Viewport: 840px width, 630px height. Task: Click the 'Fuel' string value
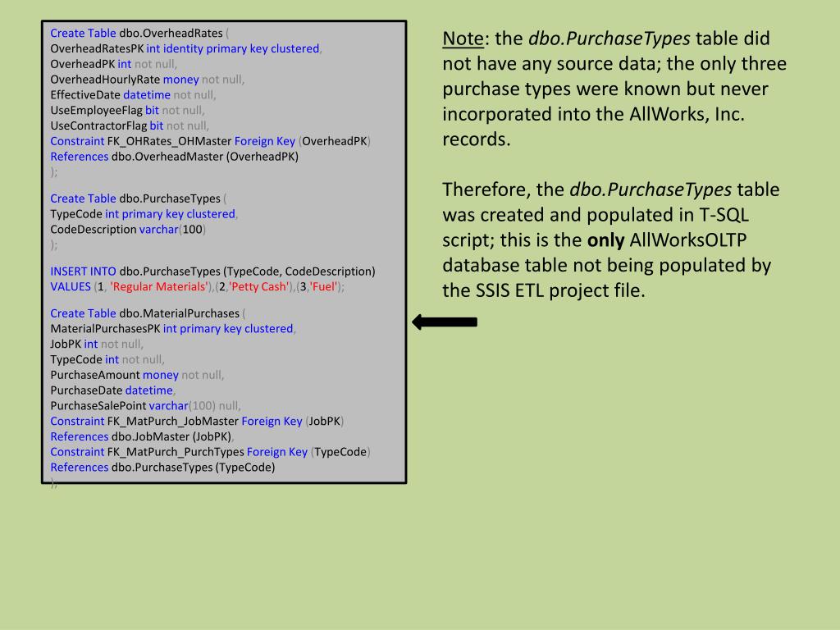[324, 287]
